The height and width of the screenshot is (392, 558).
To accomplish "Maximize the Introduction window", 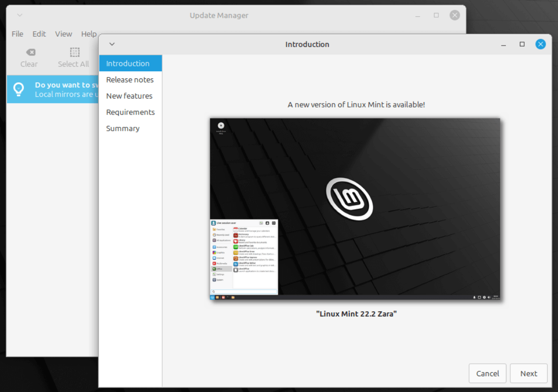I will coord(522,44).
